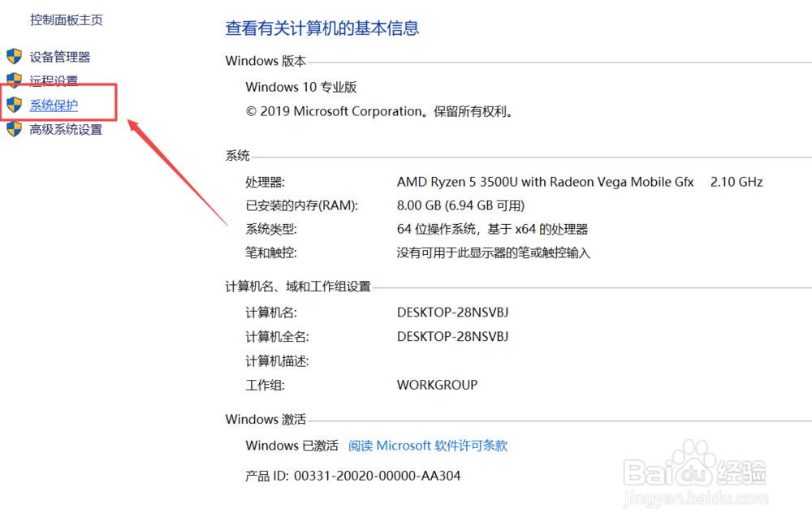The image size is (812, 526).
Task: Select 计算机名 value DESKTOP-28NSVBJ
Action: (452, 313)
